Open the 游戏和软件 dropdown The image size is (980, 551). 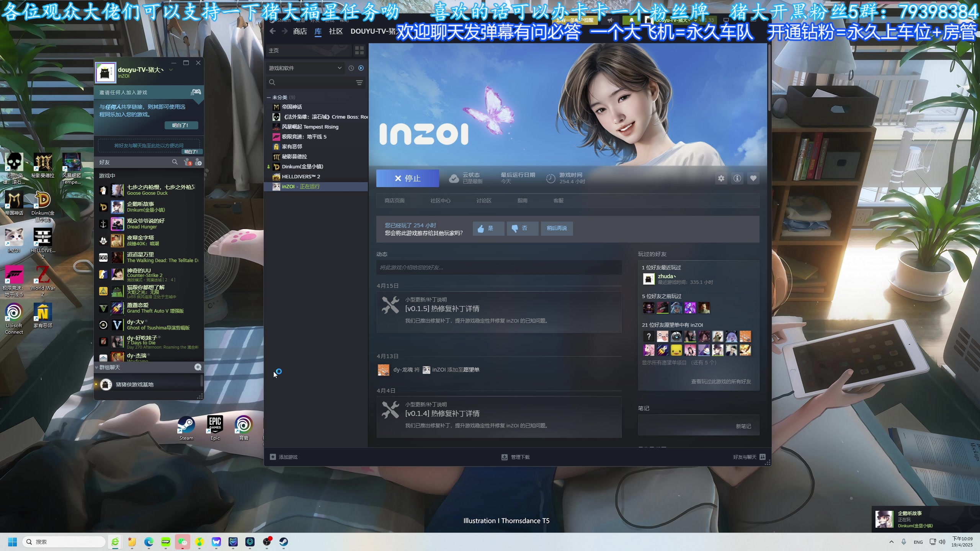pyautogui.click(x=305, y=68)
